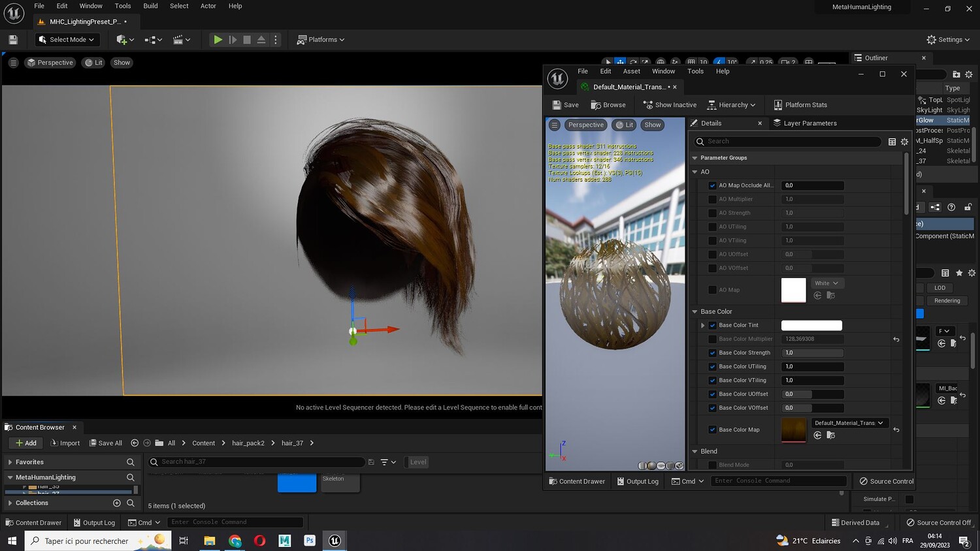Viewport: 980px width, 551px height.
Task: Open Photoshop from the Windows taskbar
Action: [x=310, y=541]
